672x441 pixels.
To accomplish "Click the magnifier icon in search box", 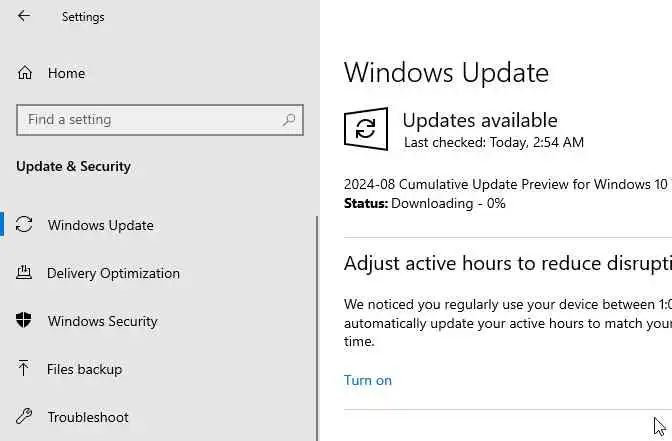I will 289,120.
